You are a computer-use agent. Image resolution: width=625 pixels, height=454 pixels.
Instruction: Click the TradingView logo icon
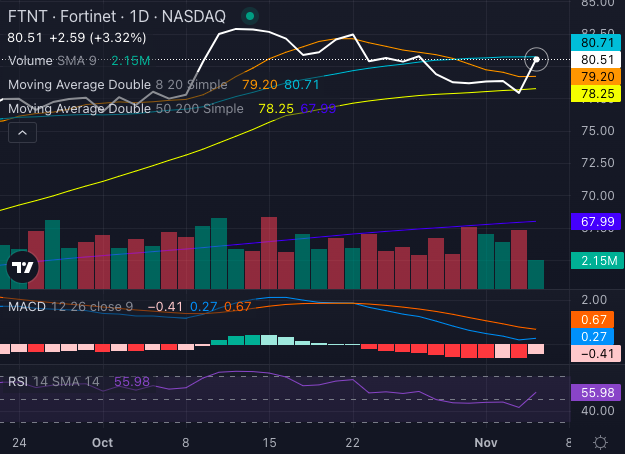[x=22, y=266]
